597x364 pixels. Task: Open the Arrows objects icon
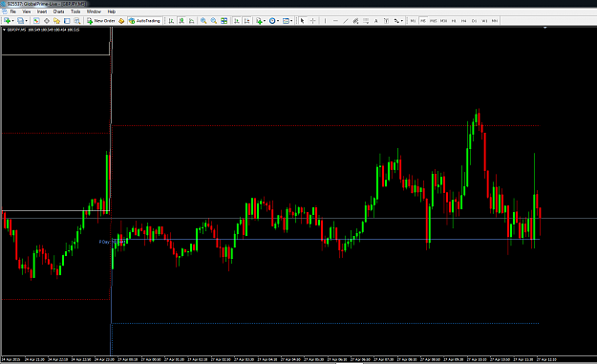tap(396, 21)
